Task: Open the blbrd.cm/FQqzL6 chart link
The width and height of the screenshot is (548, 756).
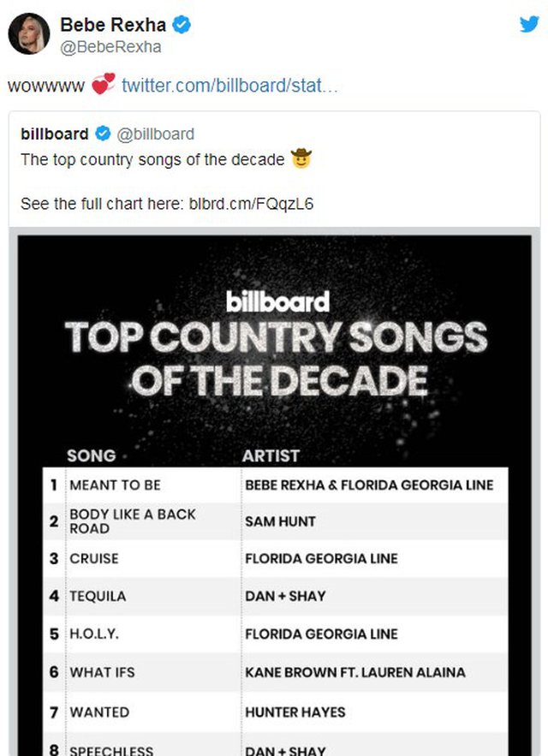Action: pos(251,204)
